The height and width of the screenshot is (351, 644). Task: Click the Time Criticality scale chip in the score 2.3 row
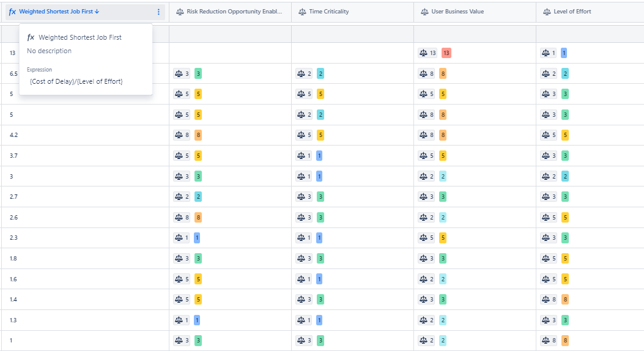coord(304,238)
